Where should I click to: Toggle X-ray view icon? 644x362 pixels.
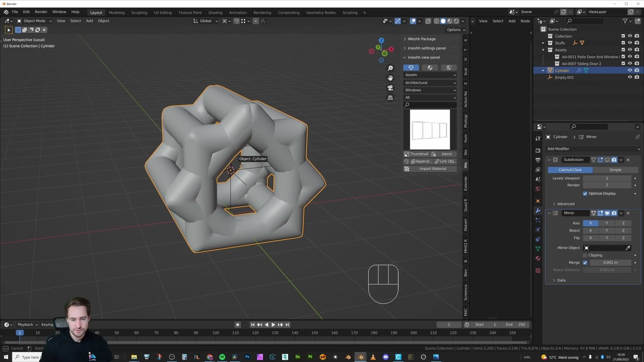[428, 21]
